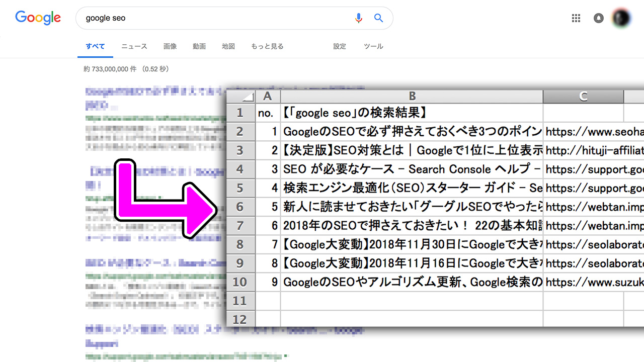Viewport: 644px width, 362px height.
Task: Click cell starting 2018年のSEOで押さえておきたい
Action: coord(412,226)
